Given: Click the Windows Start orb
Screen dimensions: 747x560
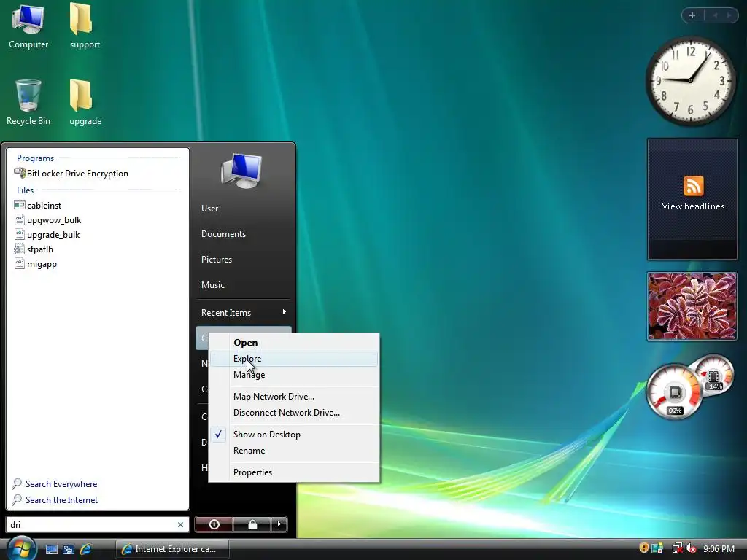Looking at the screenshot, I should click(x=21, y=548).
